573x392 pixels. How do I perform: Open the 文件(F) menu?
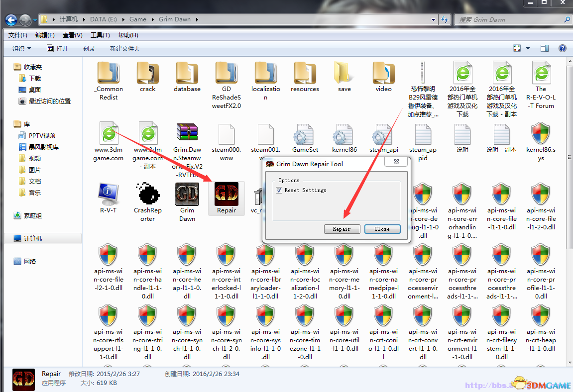point(17,35)
